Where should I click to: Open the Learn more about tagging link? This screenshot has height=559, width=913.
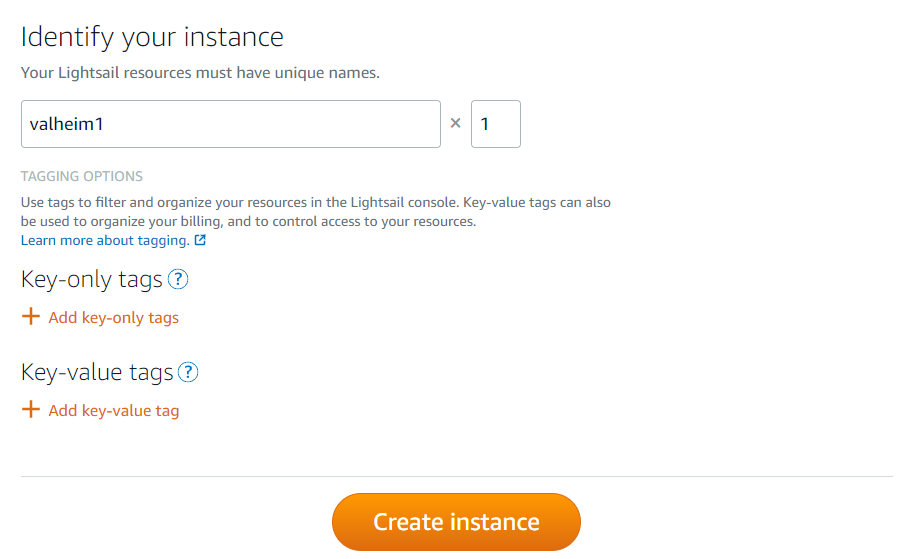105,240
